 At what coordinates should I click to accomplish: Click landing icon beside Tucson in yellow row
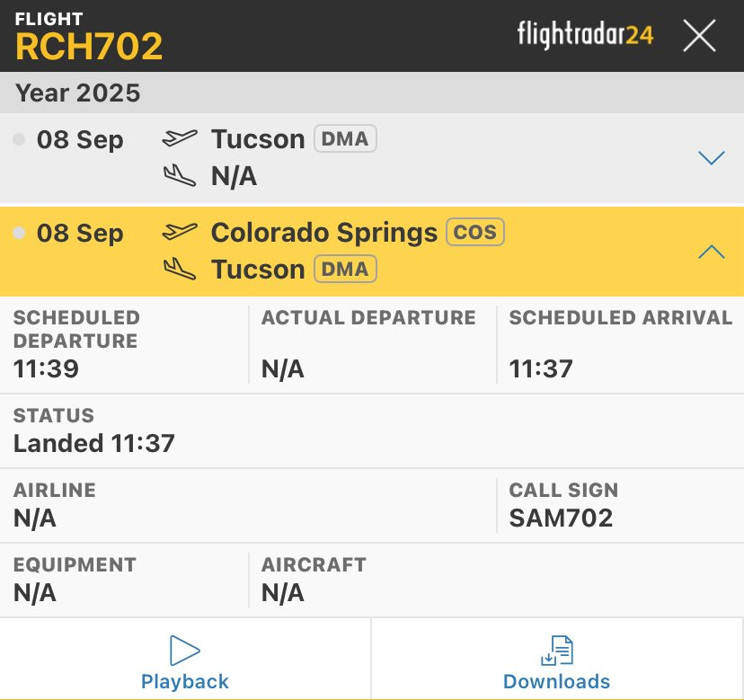pos(180,270)
